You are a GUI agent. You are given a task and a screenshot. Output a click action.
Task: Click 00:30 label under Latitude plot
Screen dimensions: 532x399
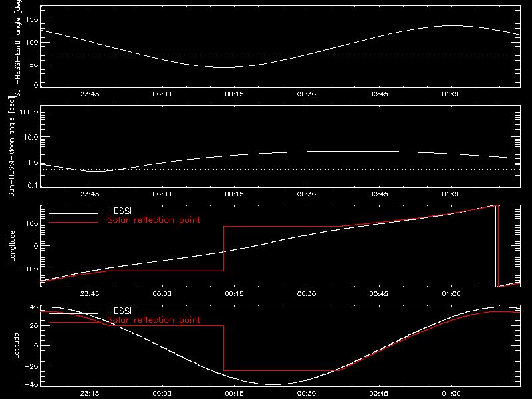307,394
